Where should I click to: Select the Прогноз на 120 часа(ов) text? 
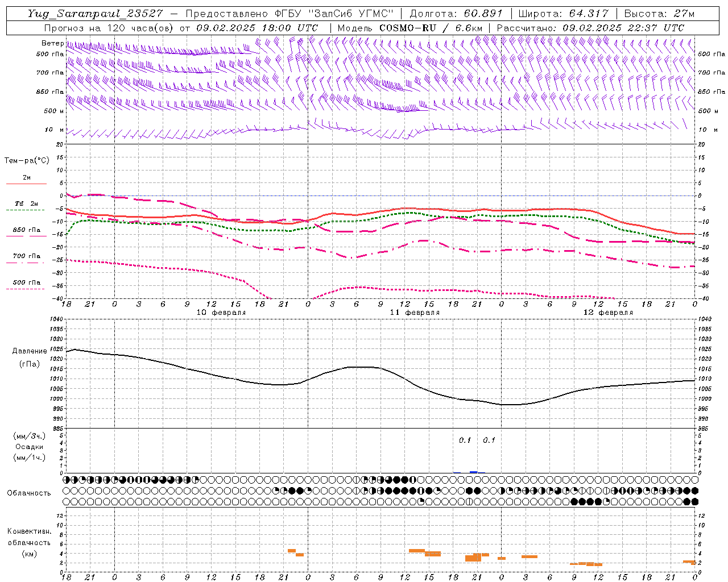tap(109, 28)
